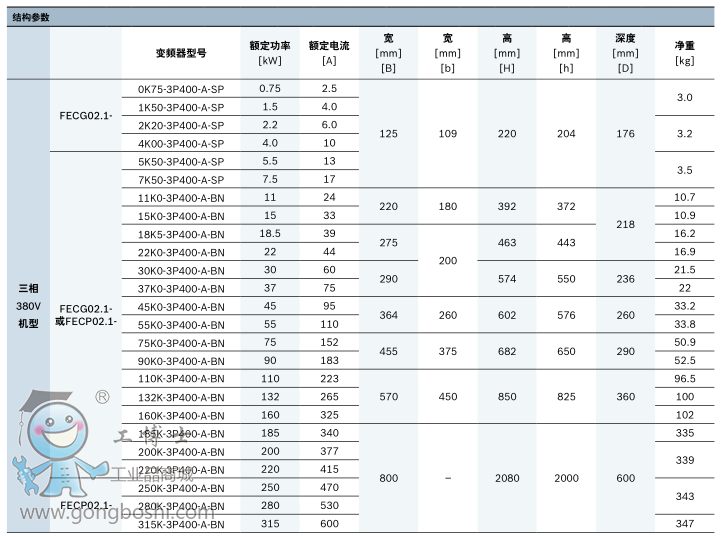Image resolution: width=722 pixels, height=537 pixels.
Task: Click the 净重 [kg] column header
Action: coord(684,52)
